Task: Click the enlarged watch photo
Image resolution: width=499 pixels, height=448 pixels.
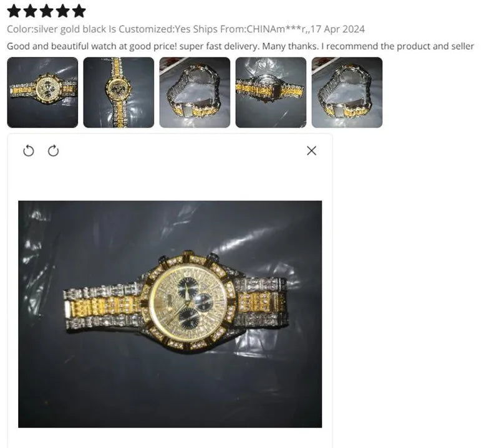Action: click(x=170, y=314)
